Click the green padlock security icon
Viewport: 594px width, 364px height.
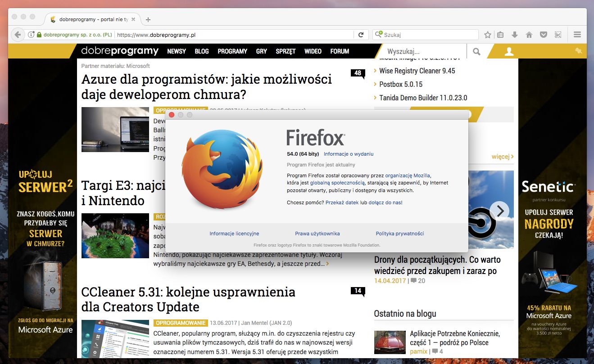39,35
